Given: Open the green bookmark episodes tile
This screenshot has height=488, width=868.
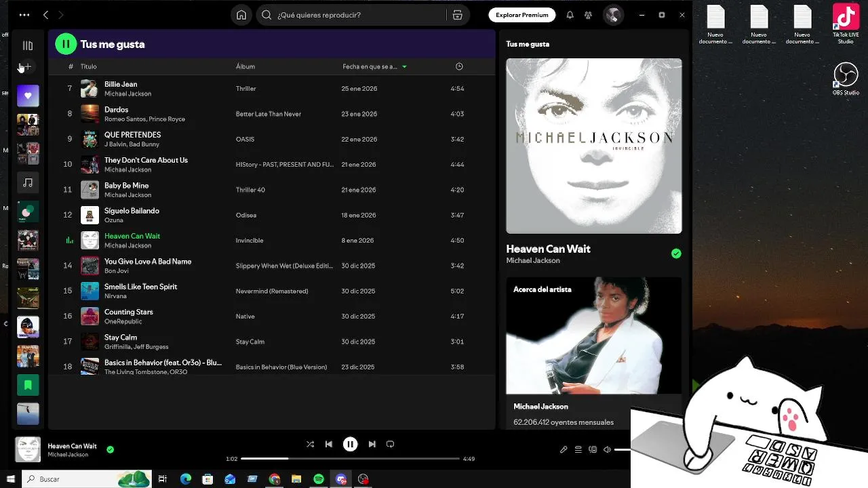Looking at the screenshot, I should (x=28, y=385).
